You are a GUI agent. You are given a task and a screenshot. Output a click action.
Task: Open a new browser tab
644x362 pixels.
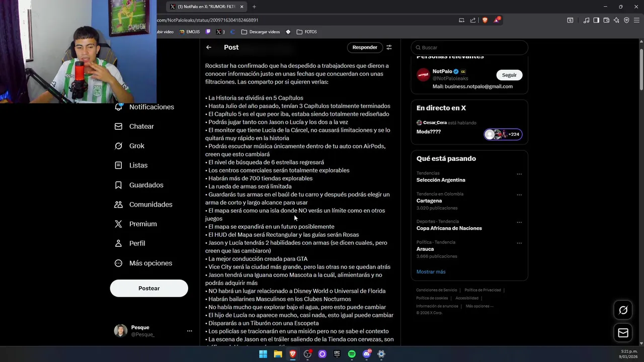(254, 7)
